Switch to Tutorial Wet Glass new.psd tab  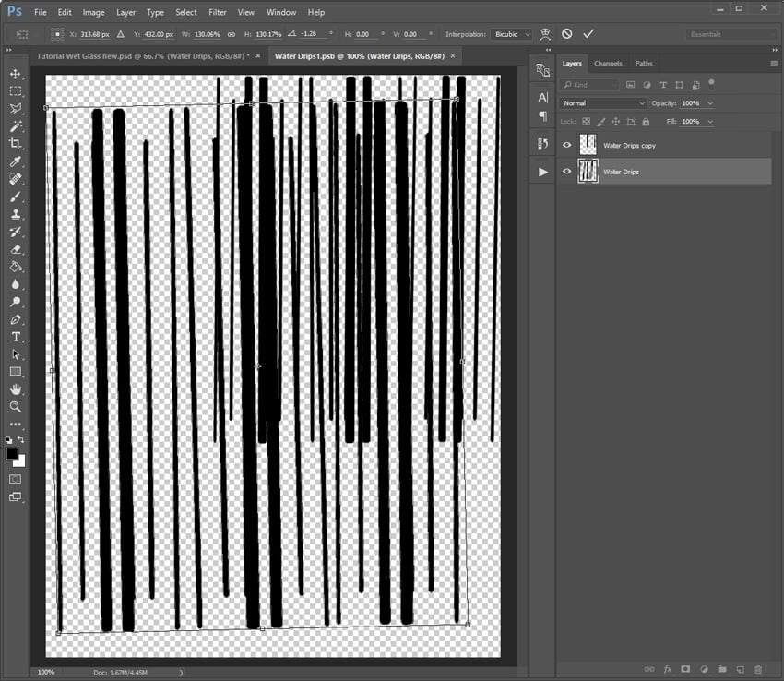143,56
